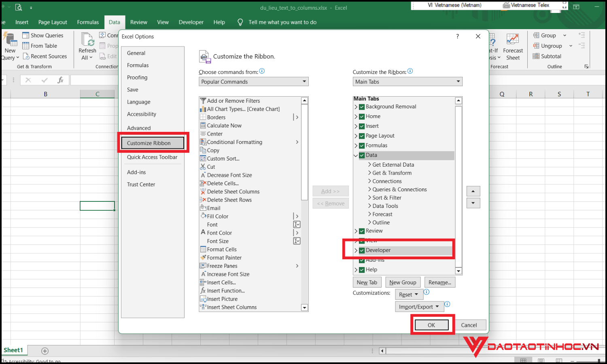Select the Center alignment command icon
Screen dimensions: 607x364
coord(203,134)
